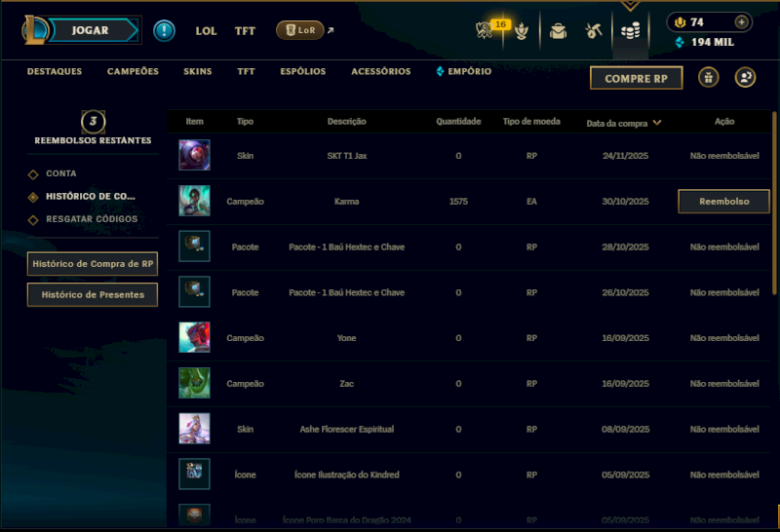Screen dimensions: 780x532
Task: Select Conta in the sidebar
Action: click(x=61, y=173)
